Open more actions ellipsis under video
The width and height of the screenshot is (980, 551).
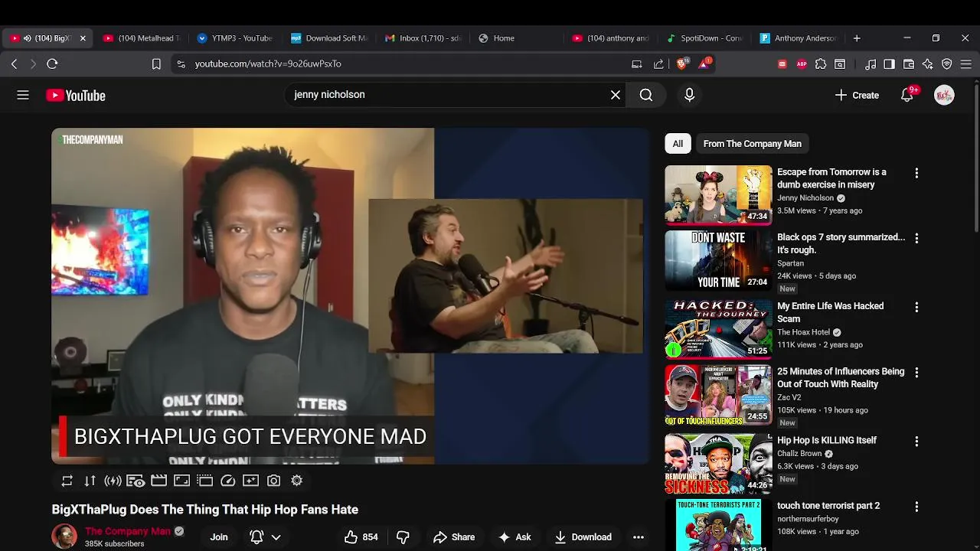point(639,537)
